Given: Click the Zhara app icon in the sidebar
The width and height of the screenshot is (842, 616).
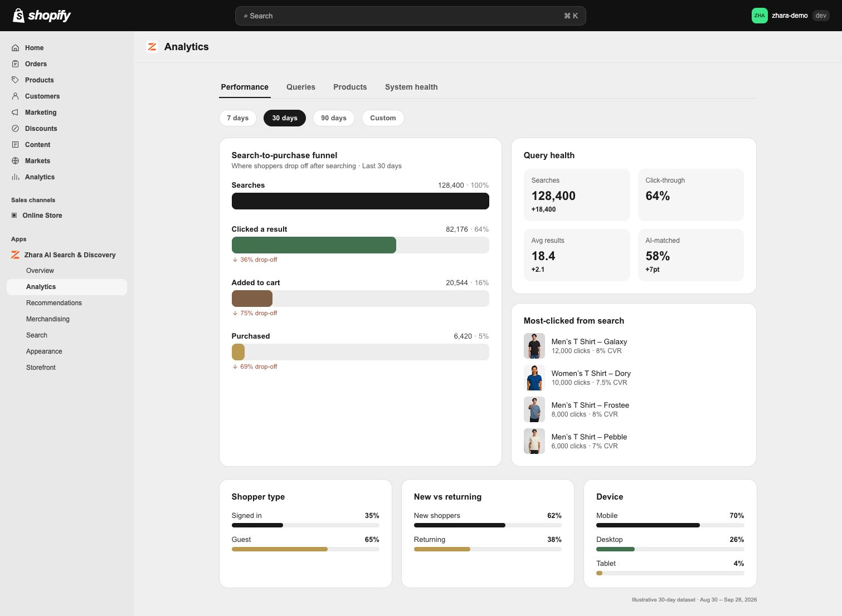Looking at the screenshot, I should point(16,255).
